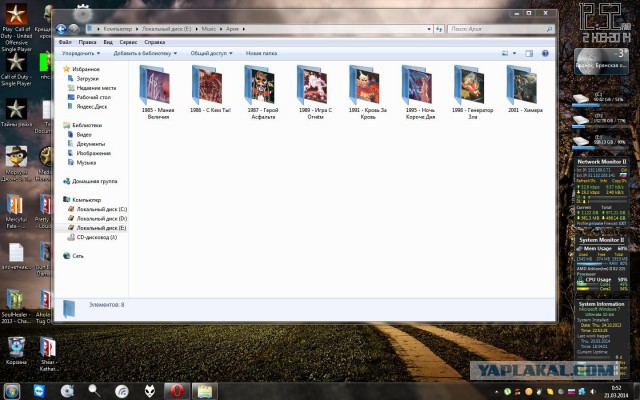Click the Windows Explorer taskbar button
Image resolution: width=640 pixels, height=400 pixels.
[x=204, y=391]
